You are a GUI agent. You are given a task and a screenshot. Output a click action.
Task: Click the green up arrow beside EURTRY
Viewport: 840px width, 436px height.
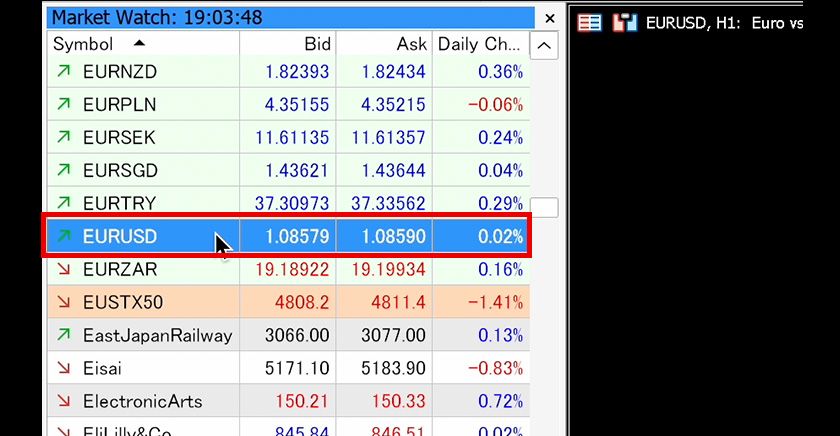[64, 202]
